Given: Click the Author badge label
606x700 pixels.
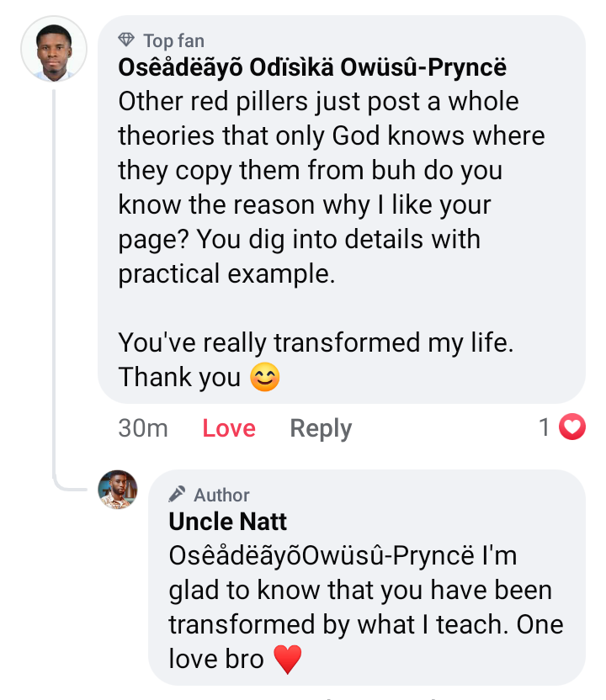Looking at the screenshot, I should coord(221,495).
